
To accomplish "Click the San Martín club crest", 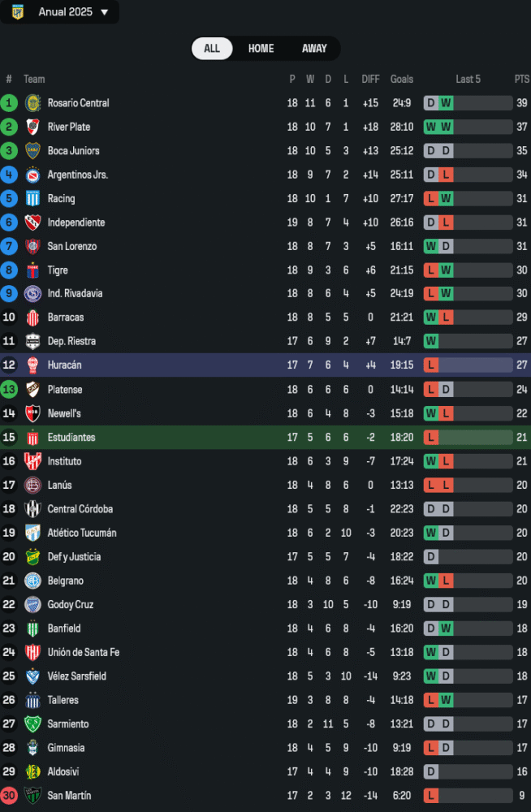I will [32, 796].
